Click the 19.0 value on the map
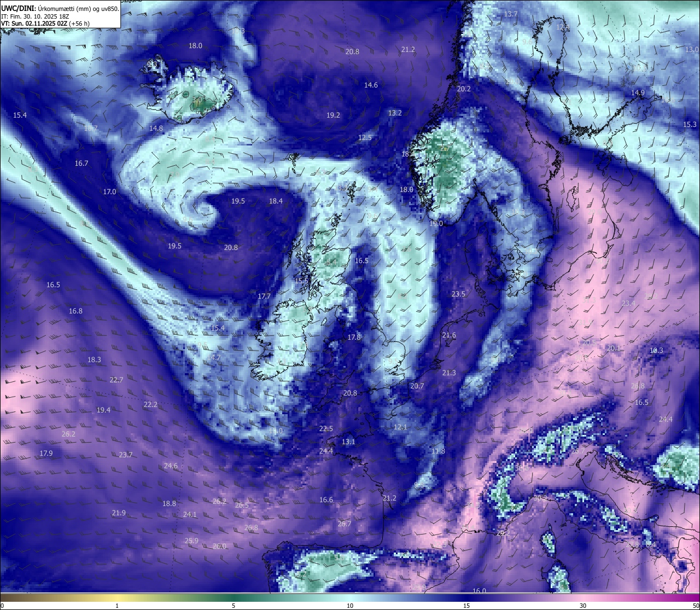Screen dimensions: 700x610 click(x=436, y=223)
